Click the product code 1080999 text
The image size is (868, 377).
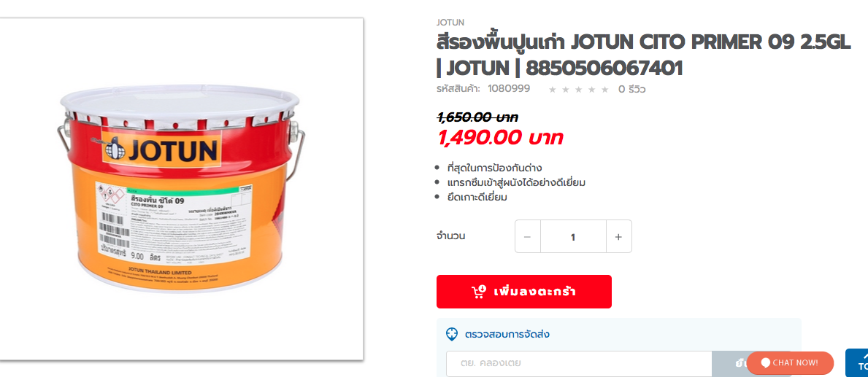[509, 88]
